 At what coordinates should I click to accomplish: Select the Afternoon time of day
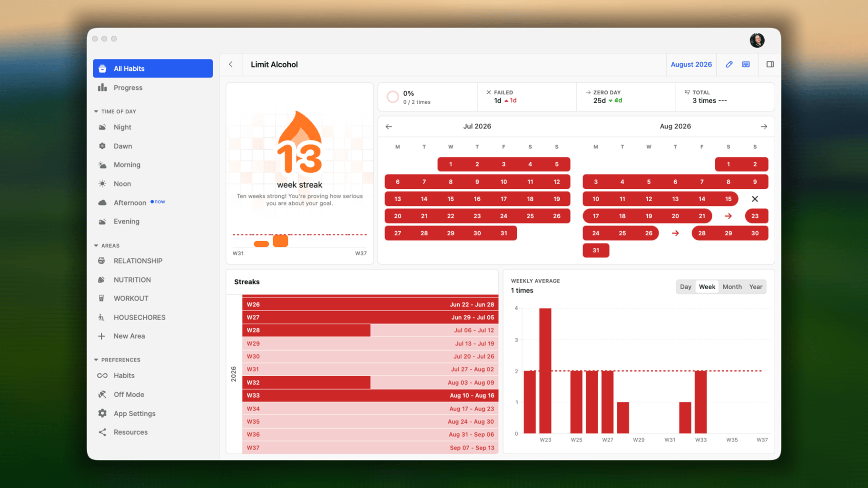pyautogui.click(x=153, y=203)
